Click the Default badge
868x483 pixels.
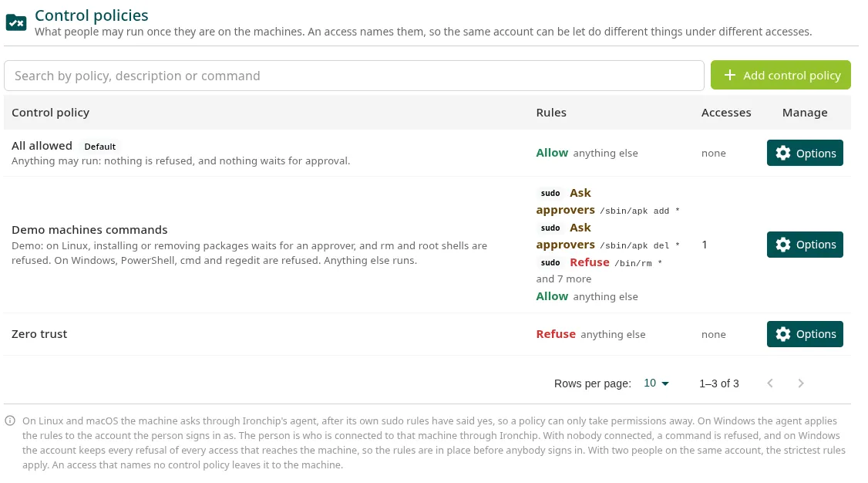99,147
